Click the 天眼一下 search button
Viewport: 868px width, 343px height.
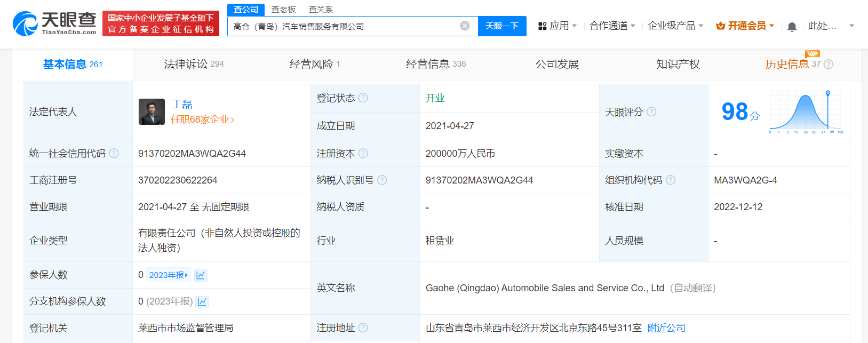(x=502, y=26)
